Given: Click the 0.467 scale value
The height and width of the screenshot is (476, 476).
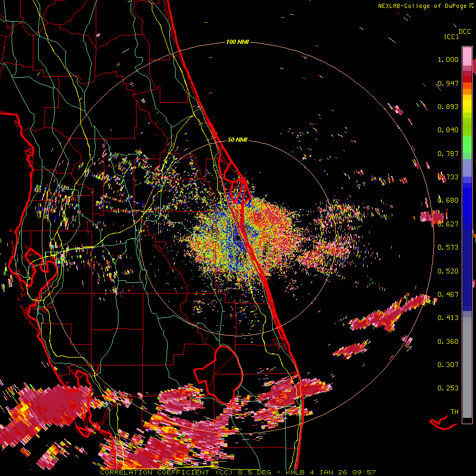Looking at the screenshot, I should tap(448, 295).
